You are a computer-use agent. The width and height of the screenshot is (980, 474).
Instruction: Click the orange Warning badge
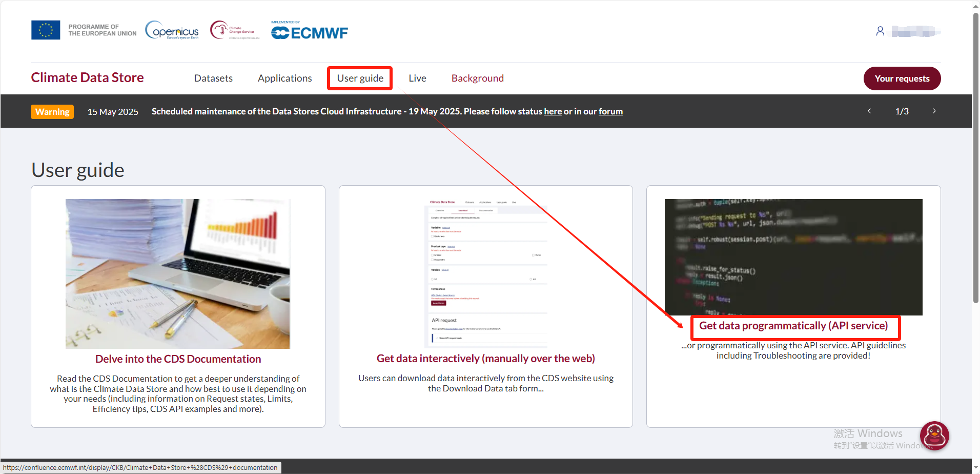(x=52, y=112)
